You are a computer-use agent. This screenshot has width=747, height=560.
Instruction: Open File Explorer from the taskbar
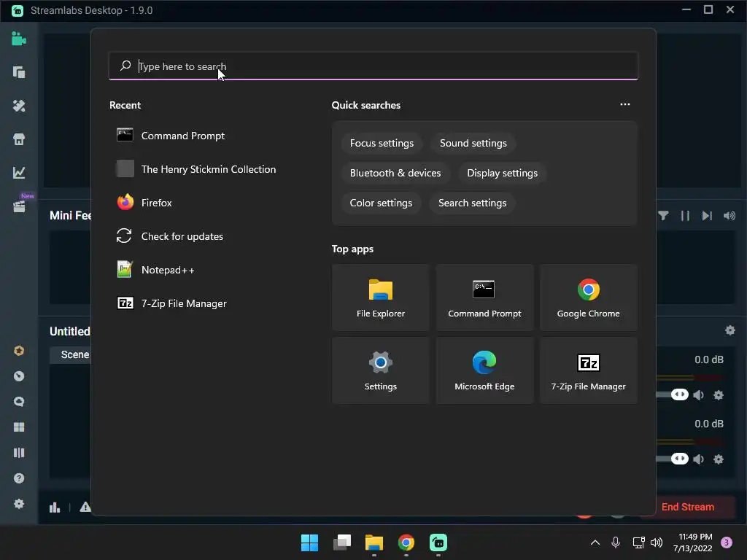[x=374, y=542]
